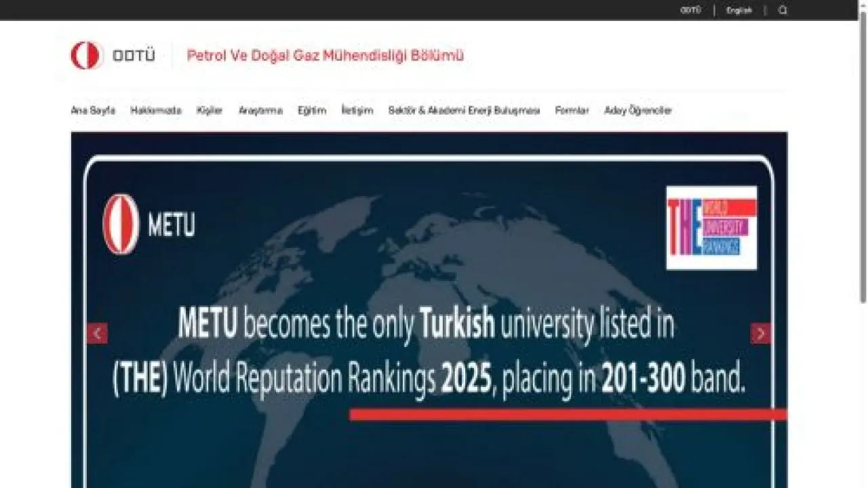Open the search icon in top bar
868x488 pixels.
pos(783,10)
